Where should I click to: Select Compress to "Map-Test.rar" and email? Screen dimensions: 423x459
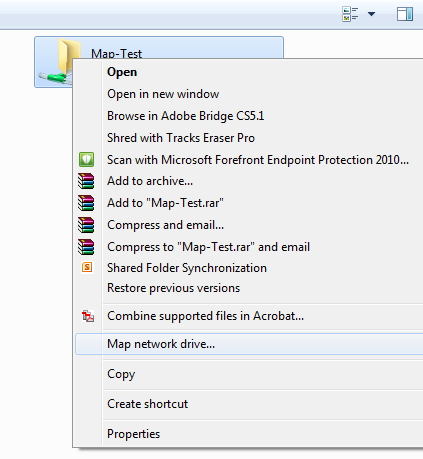[x=208, y=247]
